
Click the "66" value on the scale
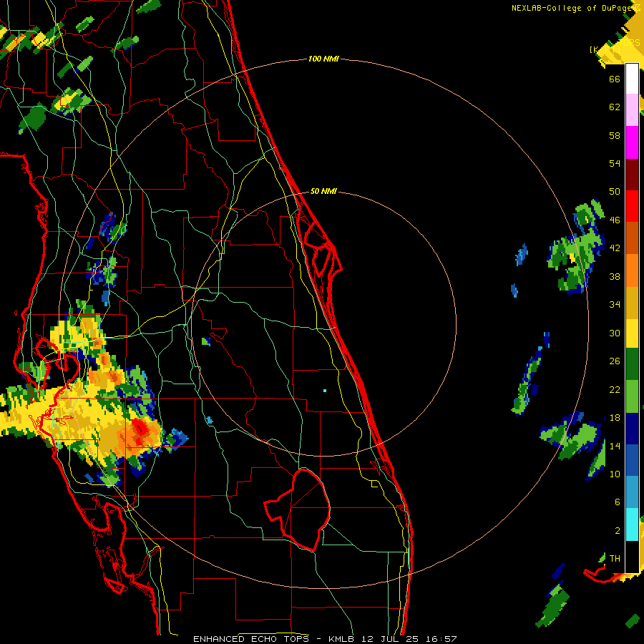pyautogui.click(x=615, y=79)
